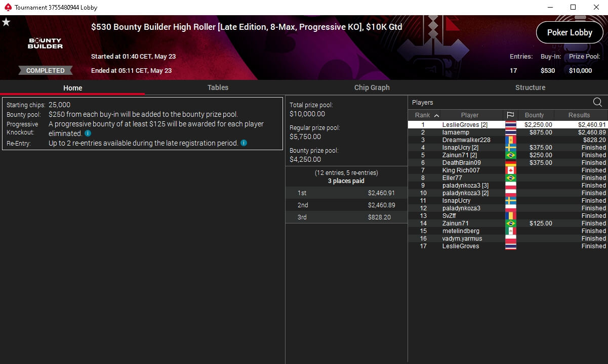608x364 pixels.
Task: Click the Progressive Knockout info icon
Action: click(x=88, y=133)
